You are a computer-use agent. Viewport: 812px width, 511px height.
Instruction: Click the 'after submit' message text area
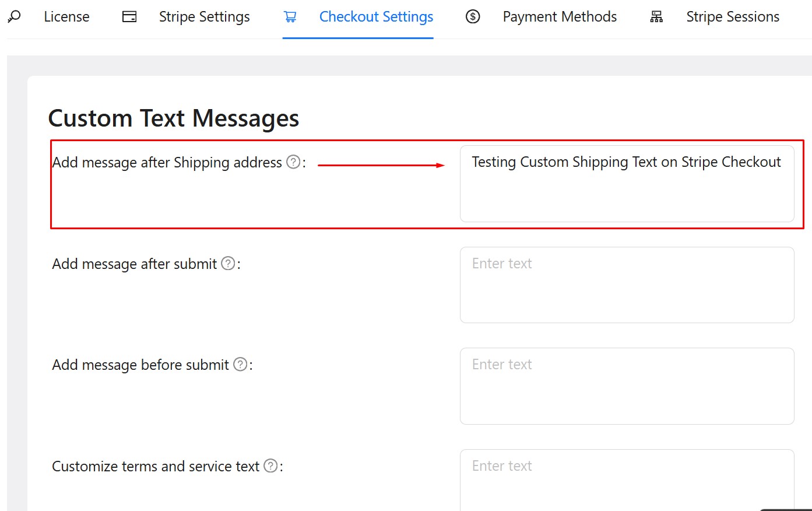tap(627, 285)
